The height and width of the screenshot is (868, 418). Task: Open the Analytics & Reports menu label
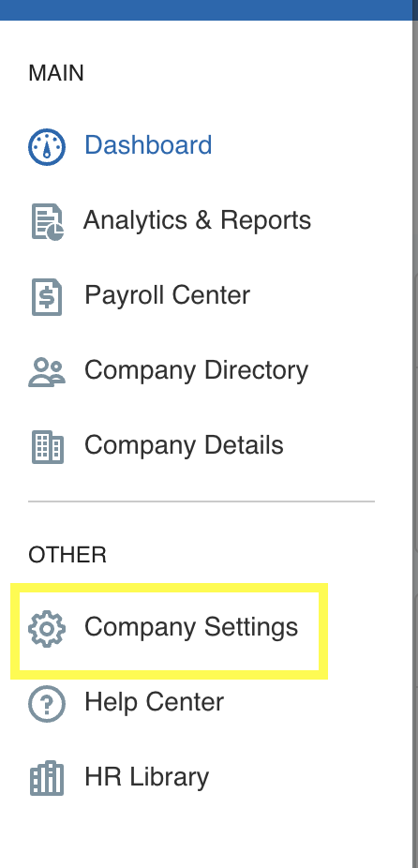197,220
